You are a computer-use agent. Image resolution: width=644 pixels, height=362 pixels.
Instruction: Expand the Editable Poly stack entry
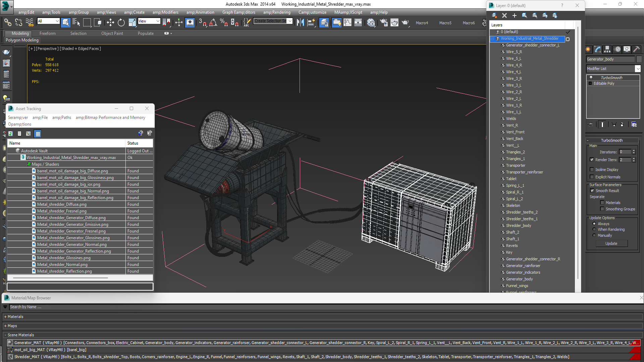pos(590,83)
